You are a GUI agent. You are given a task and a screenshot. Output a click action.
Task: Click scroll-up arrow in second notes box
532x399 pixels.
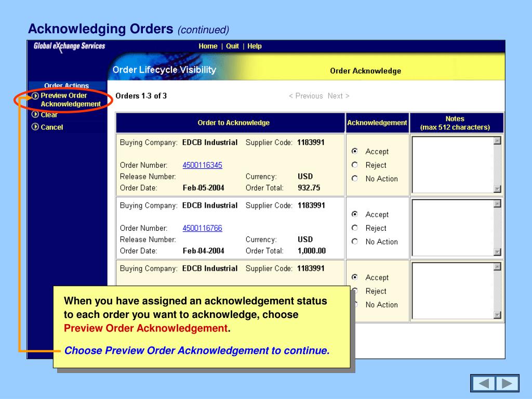(x=497, y=204)
